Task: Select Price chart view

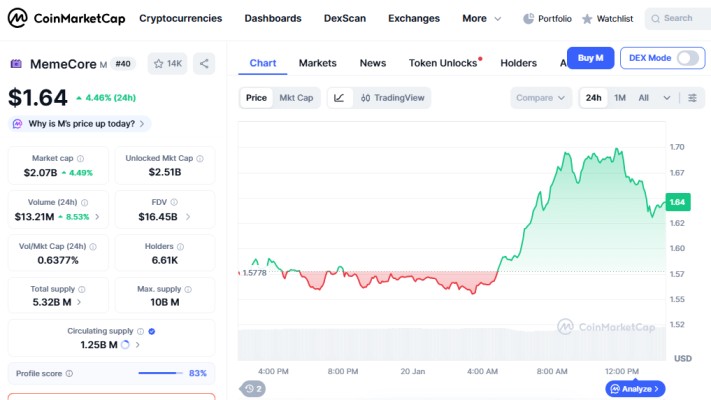Action: coord(256,98)
